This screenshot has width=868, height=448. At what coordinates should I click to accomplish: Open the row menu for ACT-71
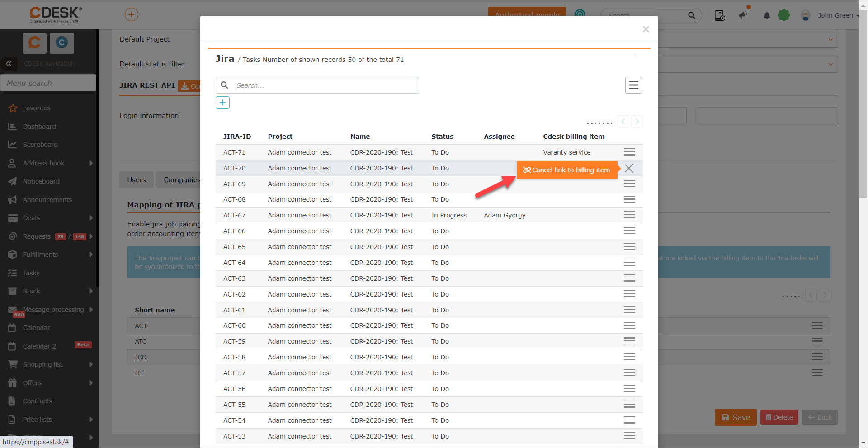point(629,152)
